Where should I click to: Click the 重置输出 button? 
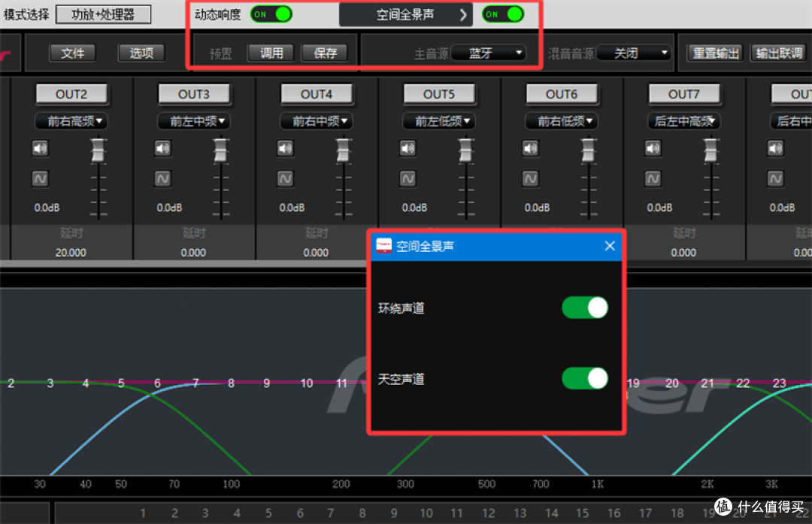(715, 53)
